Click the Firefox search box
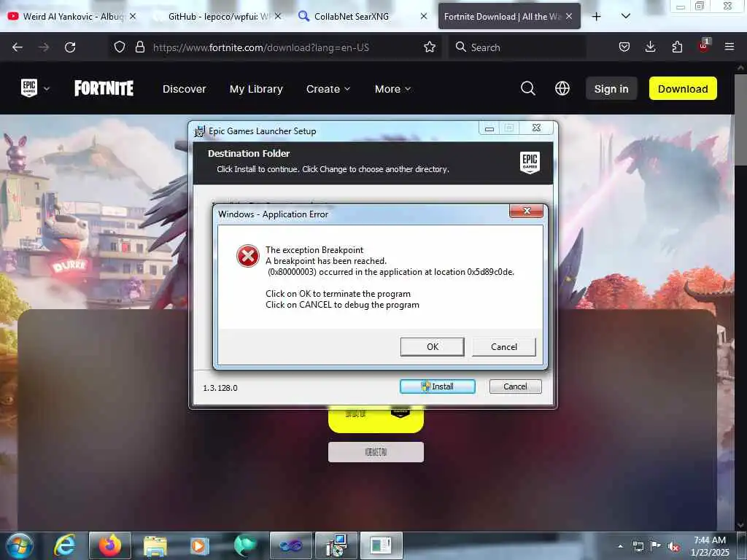 pyautogui.click(x=517, y=47)
